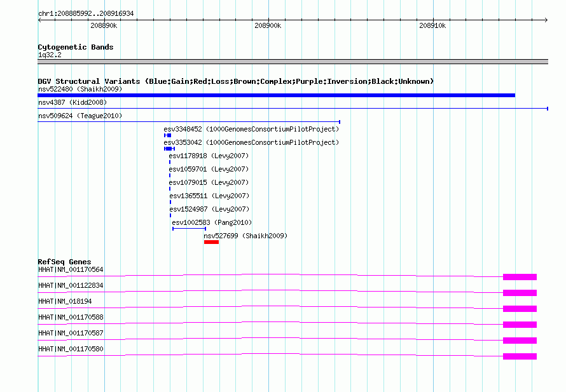Open the HHAT|NM_001170564 transcript label
Viewport: 566px width, 392px height.
71,270
